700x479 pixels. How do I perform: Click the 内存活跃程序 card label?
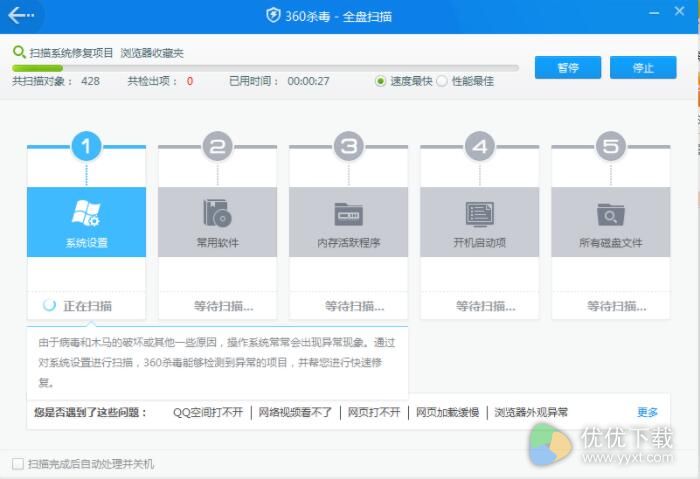pyautogui.click(x=349, y=243)
